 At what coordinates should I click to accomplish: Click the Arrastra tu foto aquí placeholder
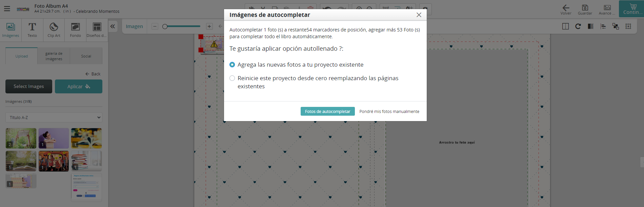pos(457,142)
